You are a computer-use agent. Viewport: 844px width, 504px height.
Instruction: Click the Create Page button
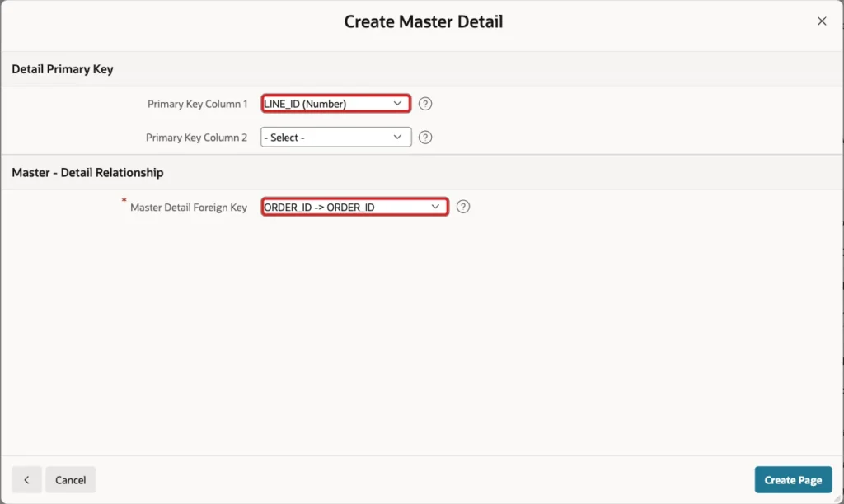tap(793, 480)
